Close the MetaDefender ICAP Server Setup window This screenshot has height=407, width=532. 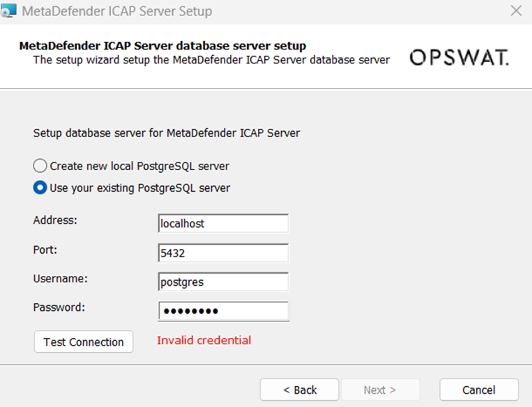pos(516,11)
